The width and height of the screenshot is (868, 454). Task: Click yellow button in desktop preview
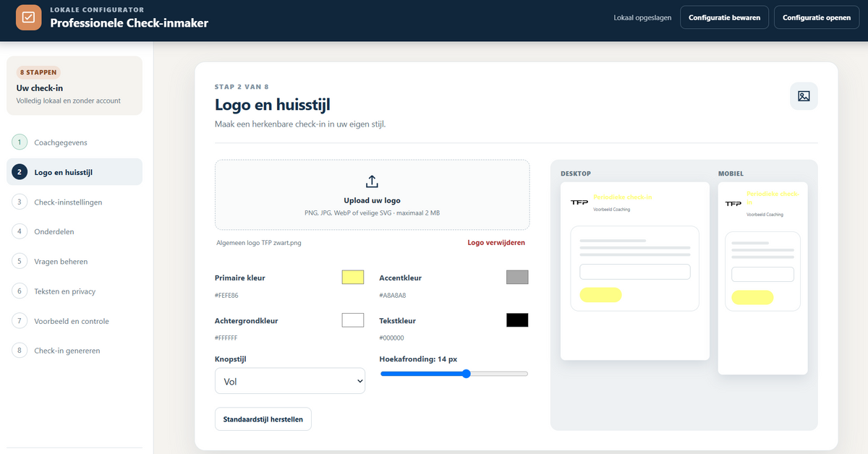(600, 294)
